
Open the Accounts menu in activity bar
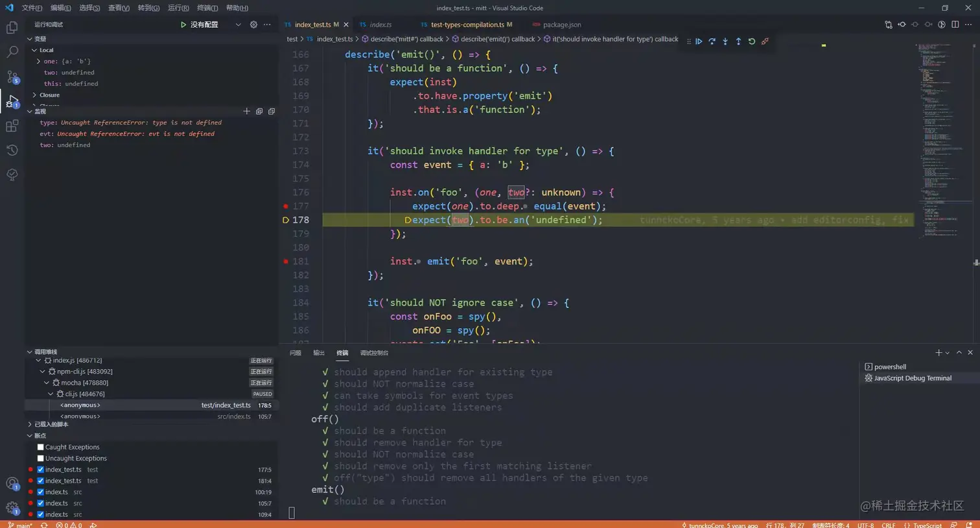coord(12,483)
